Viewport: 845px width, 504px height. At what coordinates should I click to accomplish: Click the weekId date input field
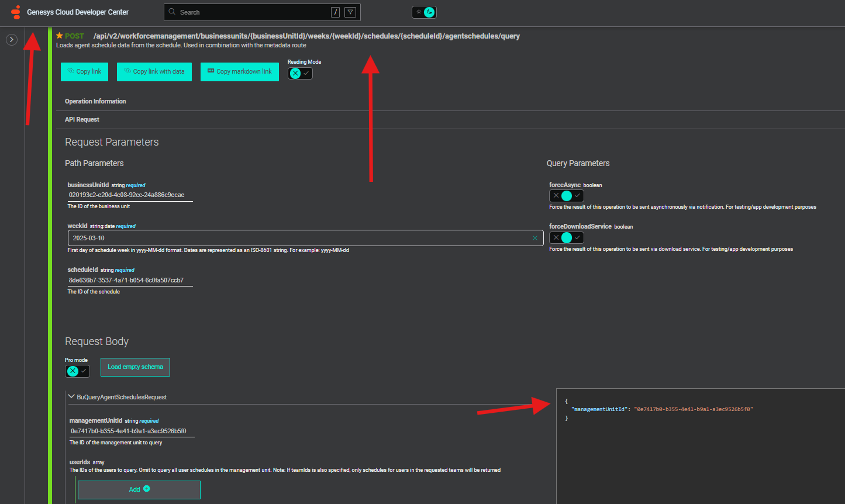305,238
